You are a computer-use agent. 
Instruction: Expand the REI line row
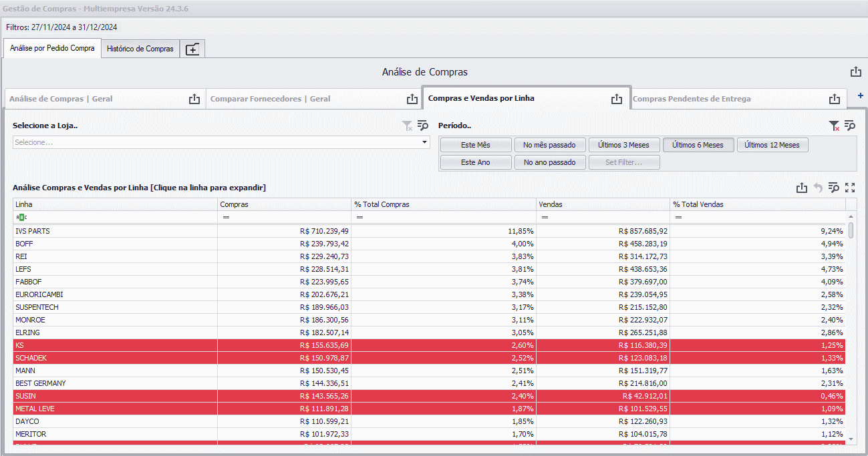point(429,256)
